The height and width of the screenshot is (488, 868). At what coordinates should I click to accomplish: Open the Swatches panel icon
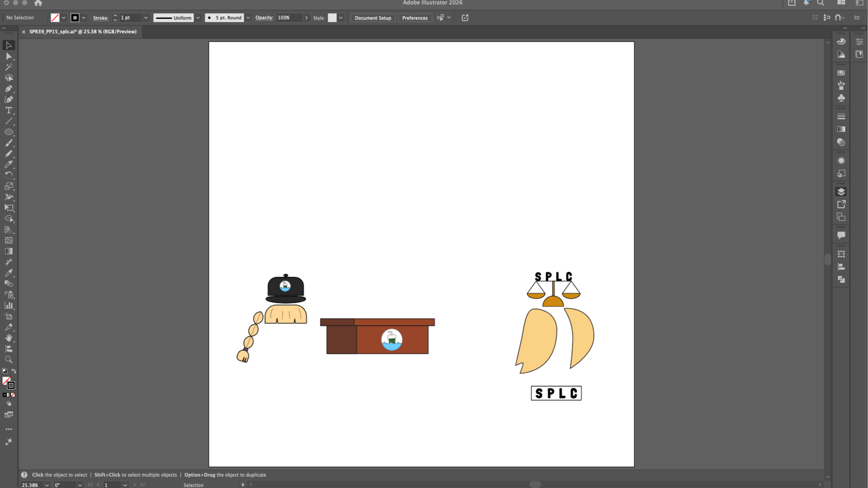click(x=841, y=73)
